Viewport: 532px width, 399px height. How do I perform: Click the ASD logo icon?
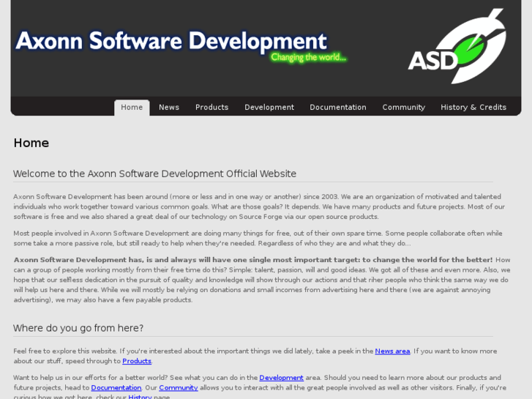coord(457,46)
